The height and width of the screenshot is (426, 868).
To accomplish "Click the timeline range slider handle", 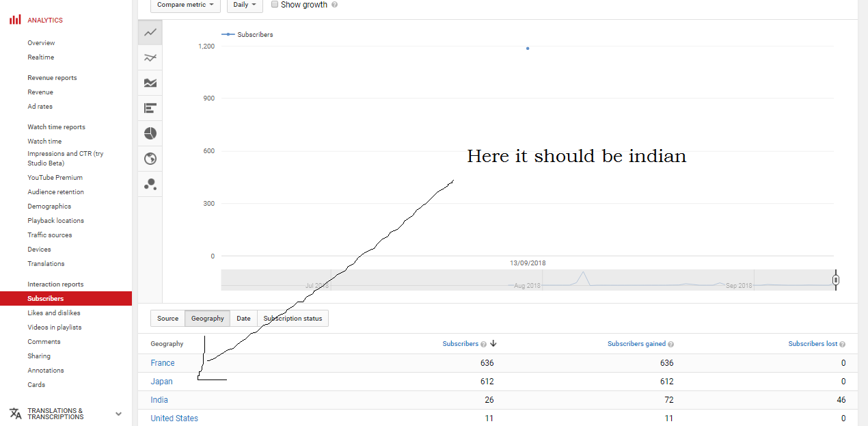I will (835, 280).
